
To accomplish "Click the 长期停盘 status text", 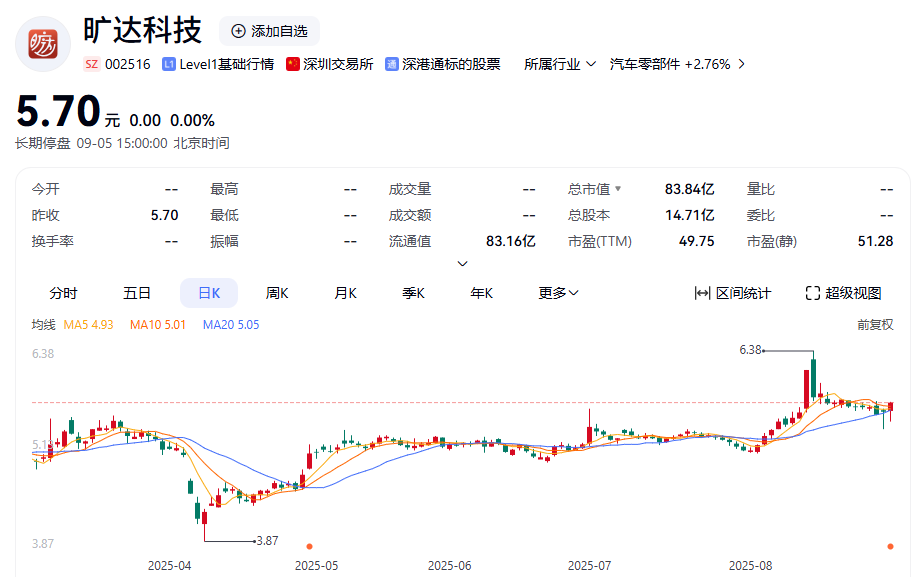I will (43, 143).
